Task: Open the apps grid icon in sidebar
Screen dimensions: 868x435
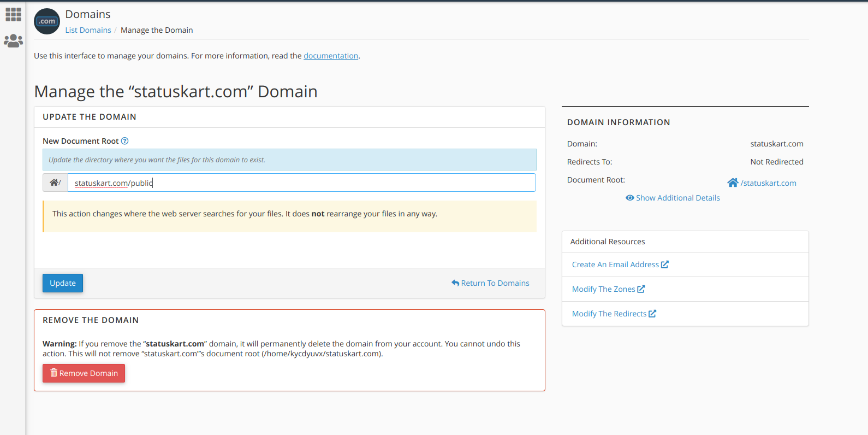Action: (x=13, y=15)
